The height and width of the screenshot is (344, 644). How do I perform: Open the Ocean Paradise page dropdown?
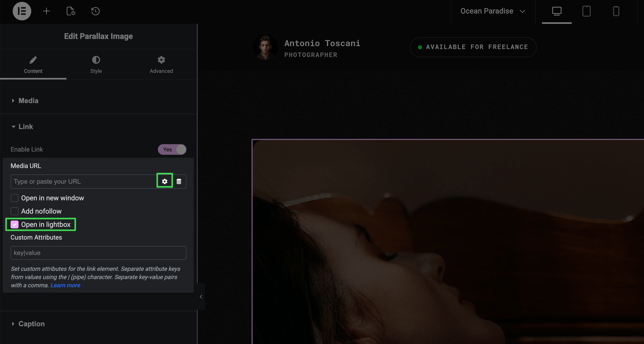pyautogui.click(x=493, y=11)
